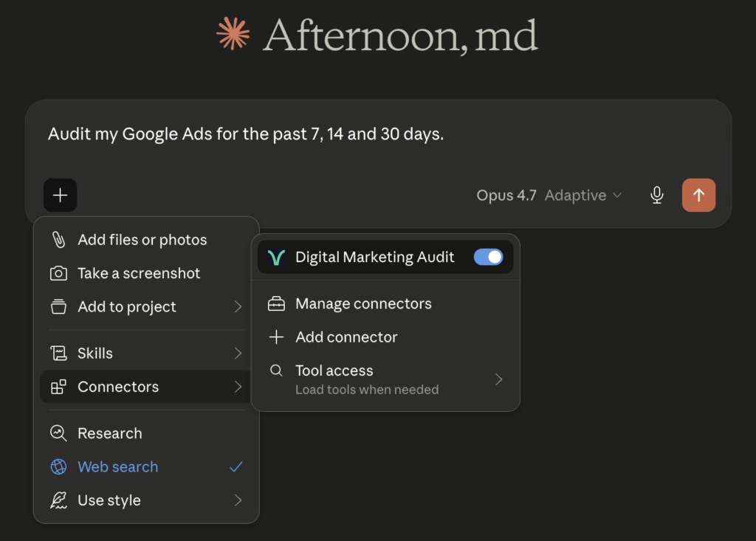Expand the Connectors submenu chevron
756x541 pixels.
[x=238, y=387]
